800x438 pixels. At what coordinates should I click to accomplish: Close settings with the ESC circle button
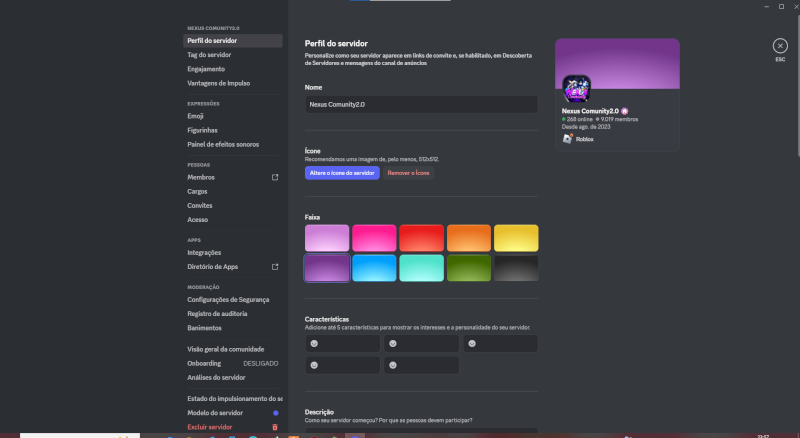(x=779, y=45)
